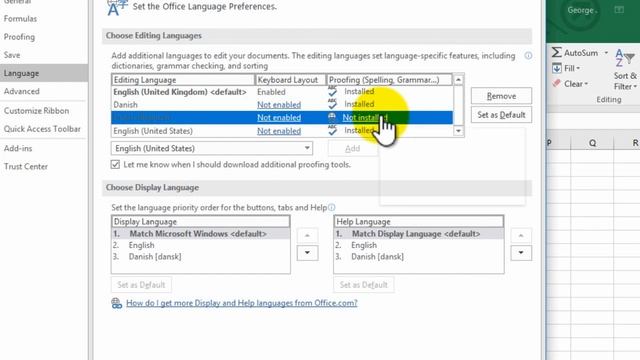Click the globe icon in highlighted row
The height and width of the screenshot is (360, 640).
[x=332, y=118]
